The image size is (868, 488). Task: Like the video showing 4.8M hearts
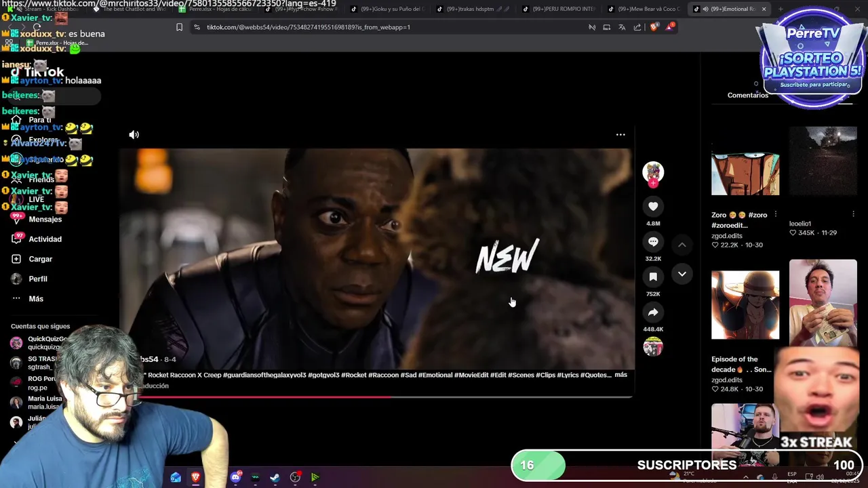click(653, 207)
